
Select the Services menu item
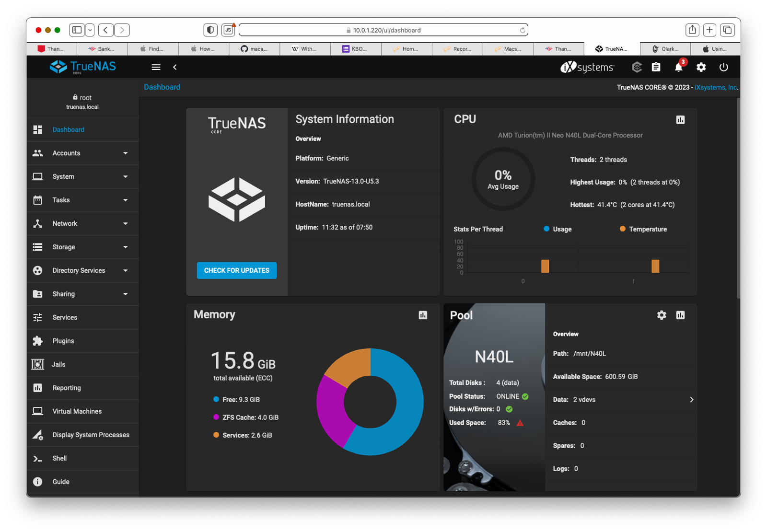[82, 317]
